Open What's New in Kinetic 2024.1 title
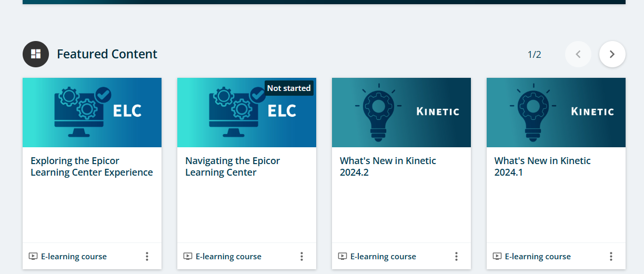Viewport: 644px width, 274px height. coord(542,166)
